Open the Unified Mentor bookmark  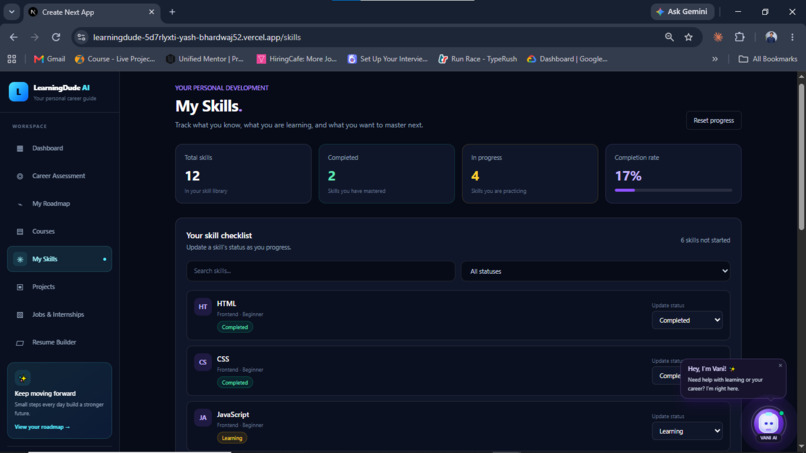point(205,59)
